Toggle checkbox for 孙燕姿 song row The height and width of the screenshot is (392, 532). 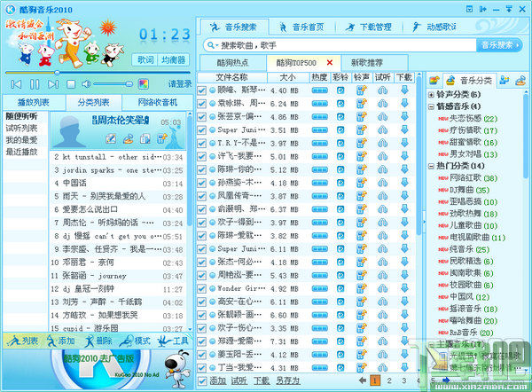pos(201,183)
